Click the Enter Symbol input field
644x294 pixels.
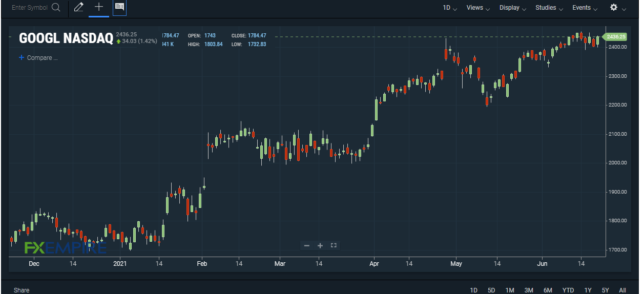click(30, 8)
